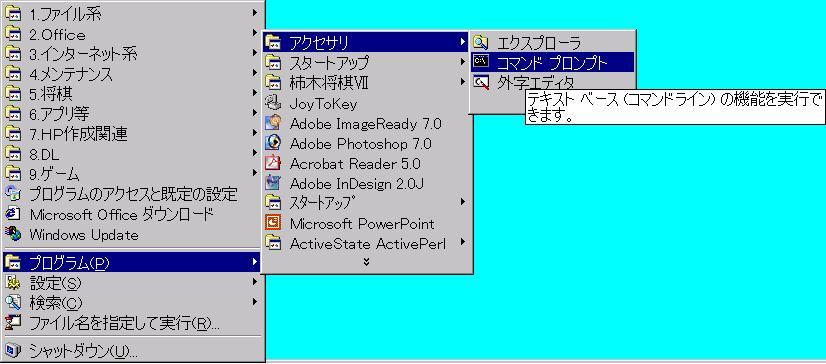The width and height of the screenshot is (826, 364).
Task: Click the 外字エディタ icon
Action: [481, 83]
